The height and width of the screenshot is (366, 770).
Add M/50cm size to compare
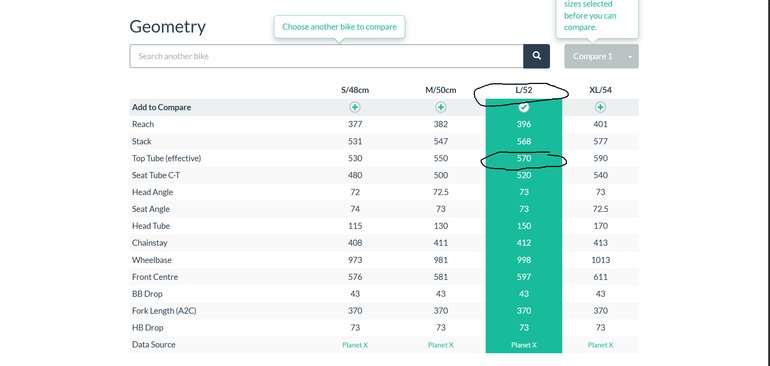point(440,107)
